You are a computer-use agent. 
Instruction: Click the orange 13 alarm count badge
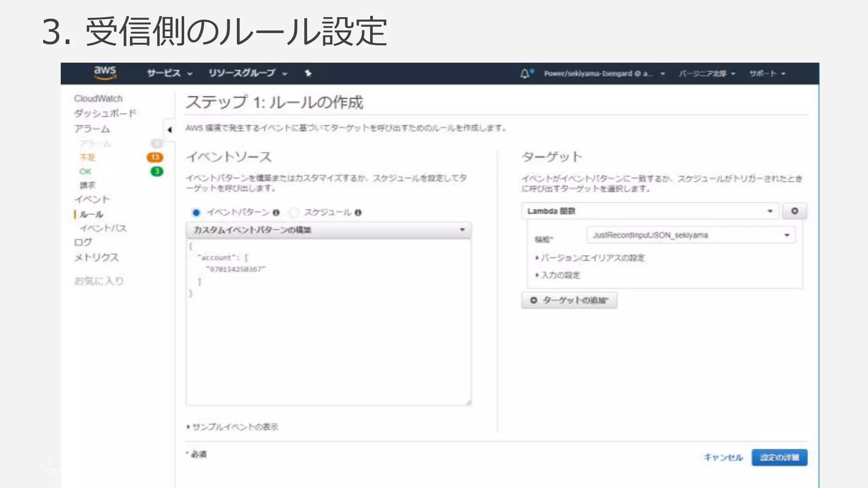click(155, 157)
